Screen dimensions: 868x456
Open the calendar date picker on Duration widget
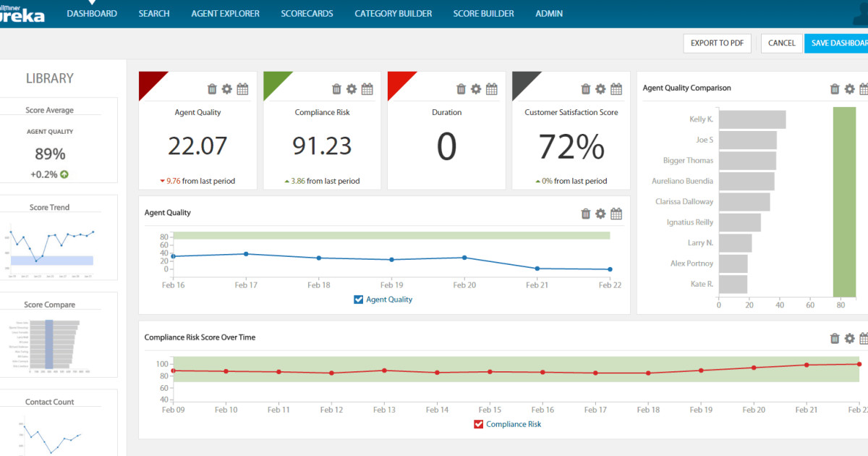point(491,88)
